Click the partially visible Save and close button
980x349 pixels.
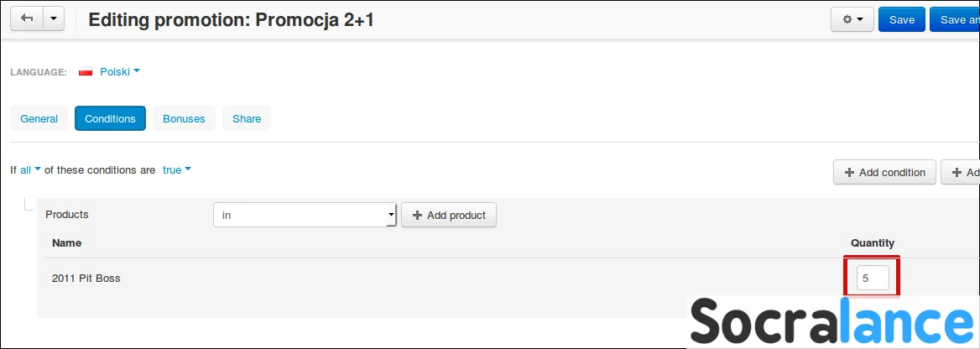click(955, 19)
